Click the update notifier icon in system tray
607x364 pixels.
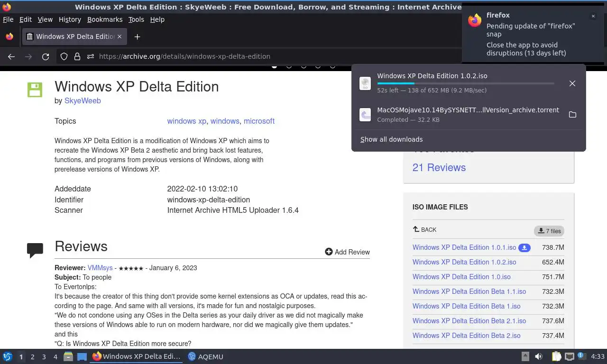pyautogui.click(x=582, y=356)
